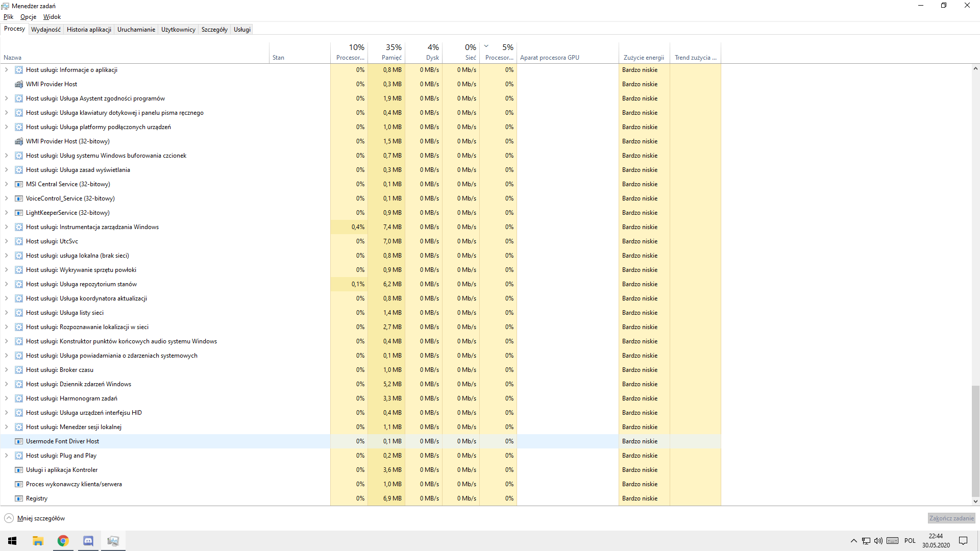Click gear icon of Host usługi: Broker czasu
980x551 pixels.
click(19, 370)
